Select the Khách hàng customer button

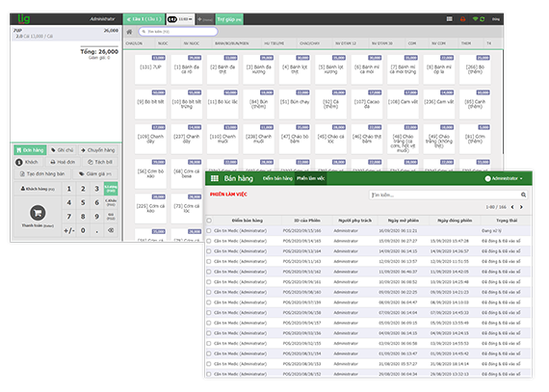[38, 189]
